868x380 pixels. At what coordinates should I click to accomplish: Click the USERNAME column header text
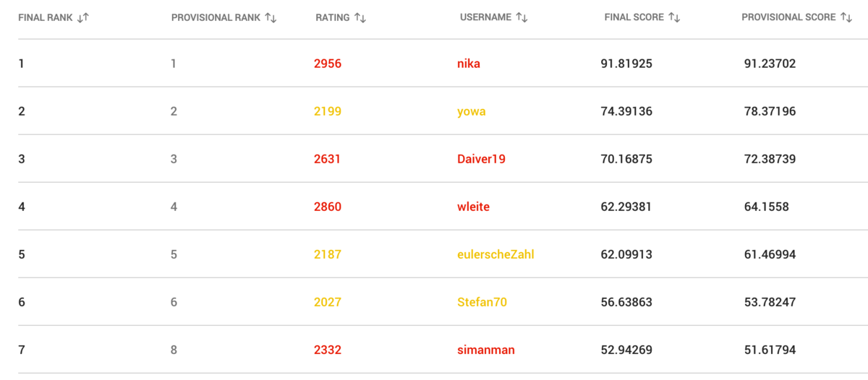pos(485,17)
